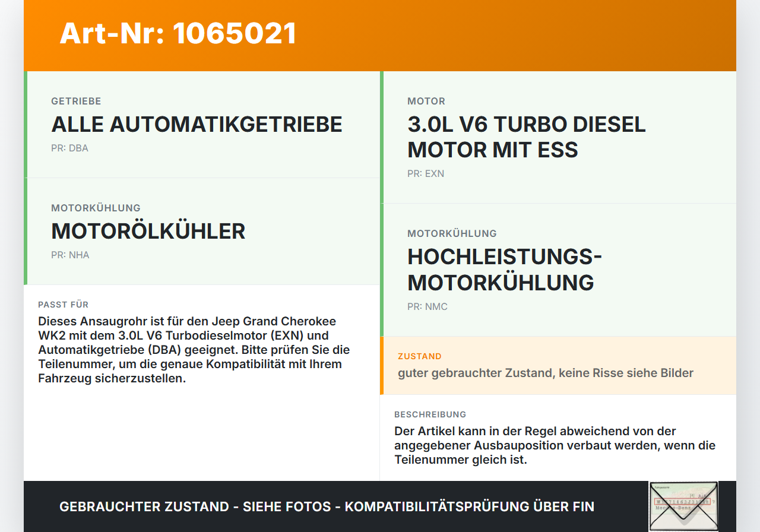The height and width of the screenshot is (532, 760).
Task: Click the crossed-out thumbnail image in footer
Action: pos(683,506)
